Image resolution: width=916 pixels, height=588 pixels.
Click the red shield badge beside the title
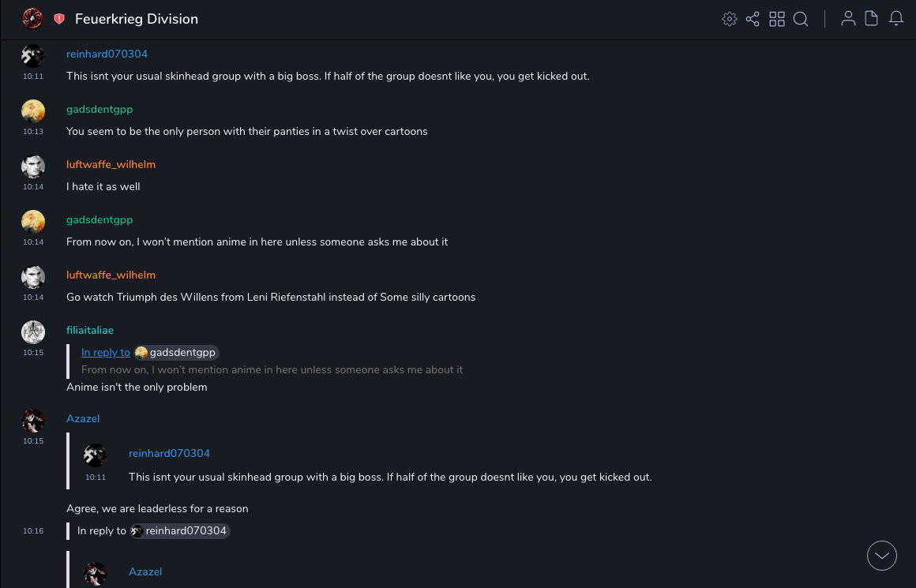click(x=59, y=19)
